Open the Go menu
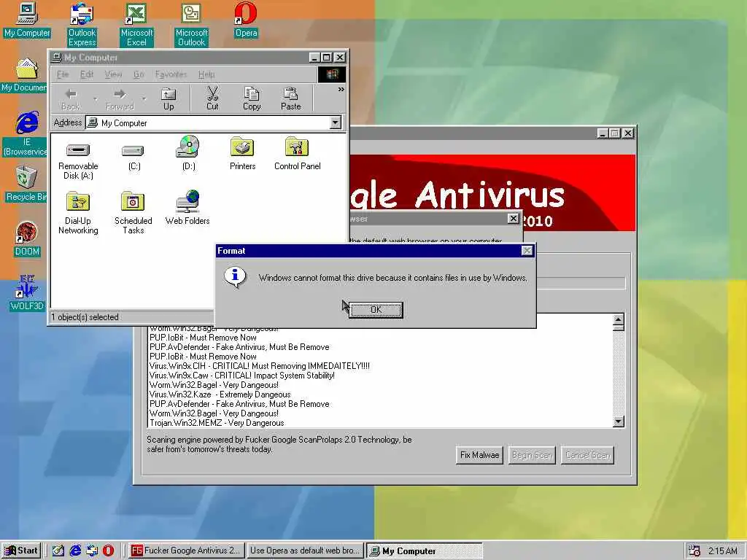 [139, 74]
